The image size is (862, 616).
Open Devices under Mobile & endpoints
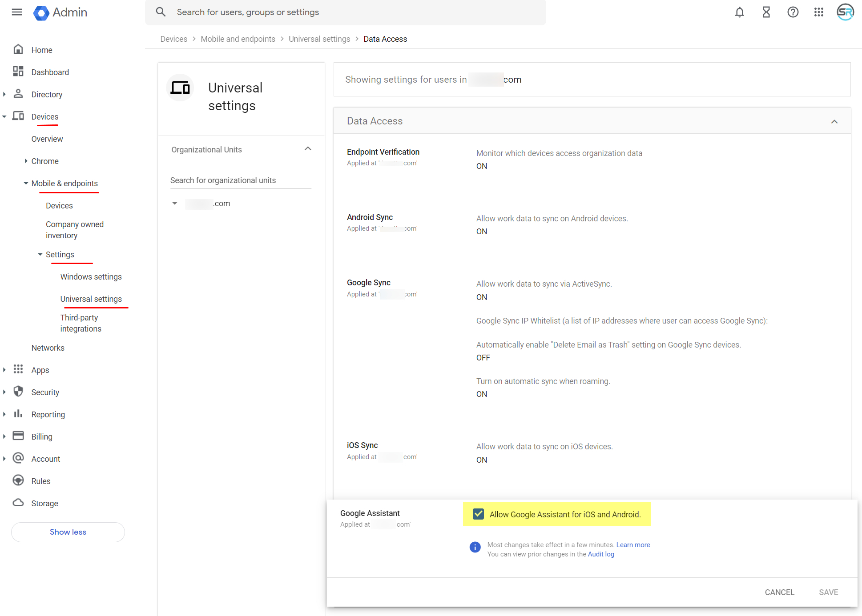click(x=59, y=205)
